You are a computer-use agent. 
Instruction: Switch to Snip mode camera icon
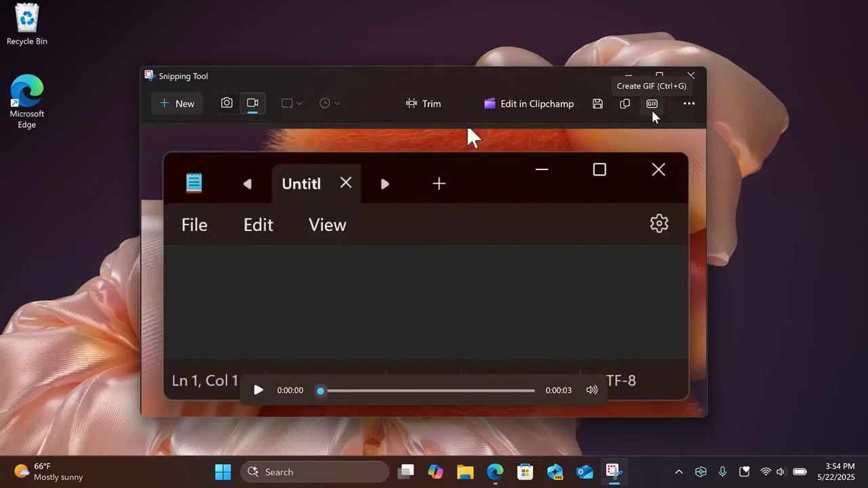tap(226, 103)
